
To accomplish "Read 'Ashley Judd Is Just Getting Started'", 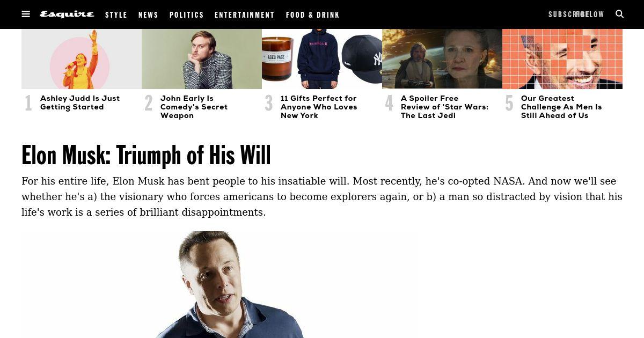I will [x=80, y=102].
